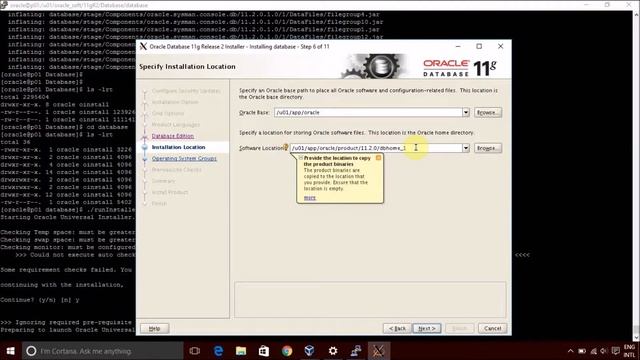
Task: Close the yellow tooltip popup
Action: pyautogui.click(x=378, y=158)
